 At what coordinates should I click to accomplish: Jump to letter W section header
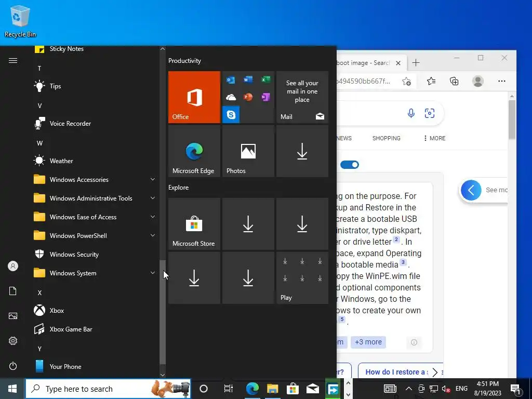point(39,143)
